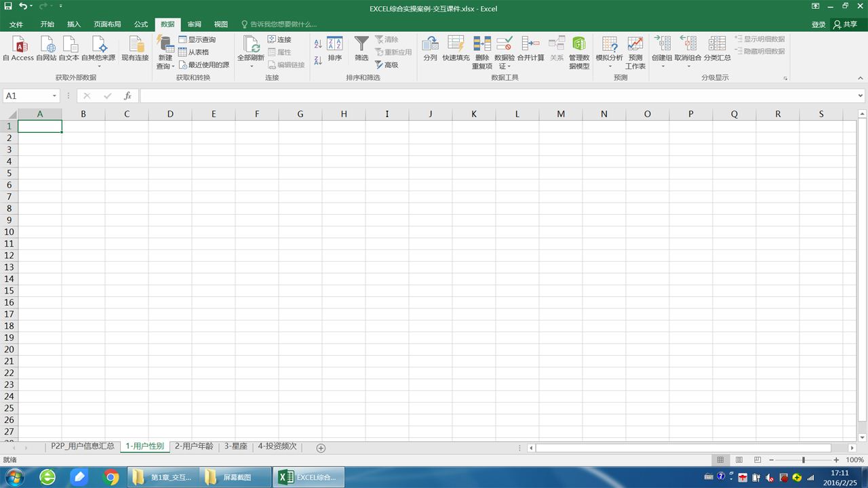Open the P2P_用户信息汇总 sheet tab
The image size is (868, 488).
point(83,447)
